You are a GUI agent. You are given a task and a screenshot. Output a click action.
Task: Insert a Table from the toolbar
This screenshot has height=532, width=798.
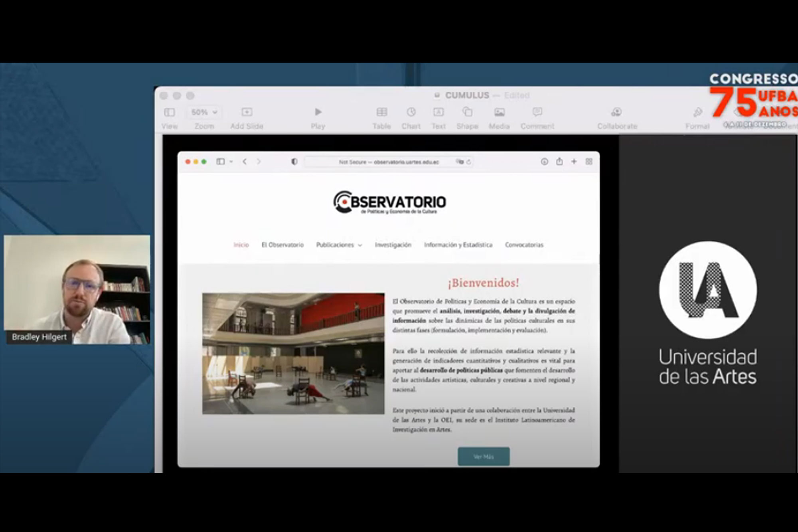381,112
